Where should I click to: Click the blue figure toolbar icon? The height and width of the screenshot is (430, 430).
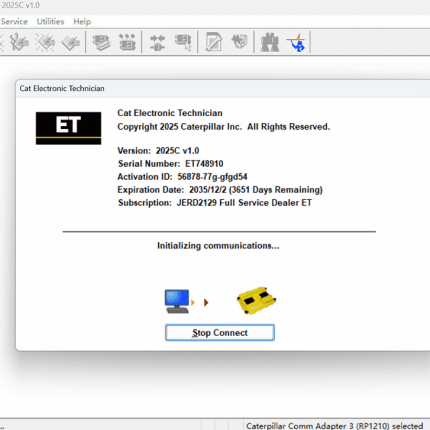[296, 42]
